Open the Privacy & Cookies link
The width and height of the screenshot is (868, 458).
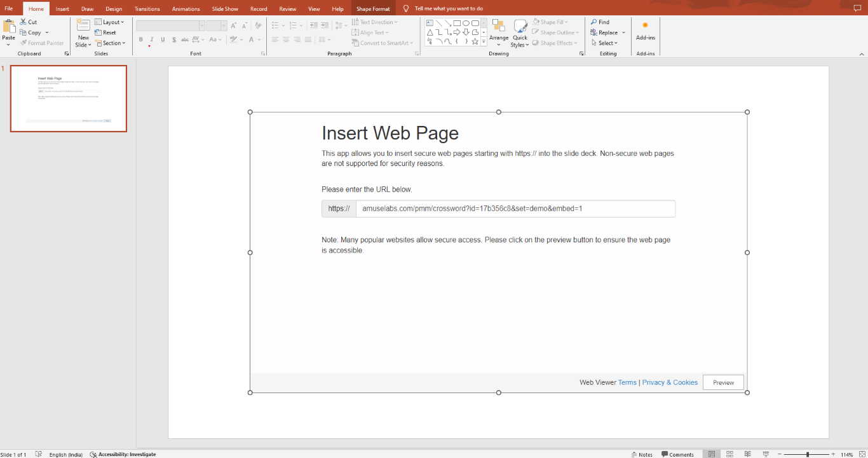point(670,382)
